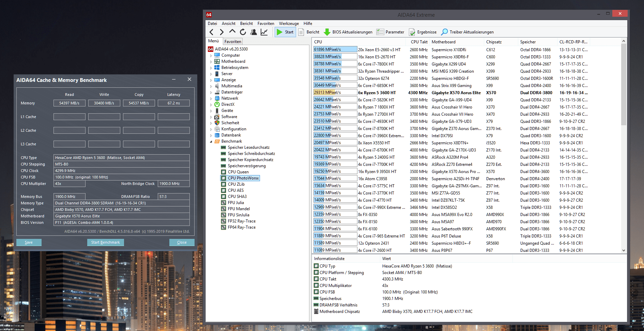Sort results by the Speicher column header
644x331 pixels.
point(538,42)
